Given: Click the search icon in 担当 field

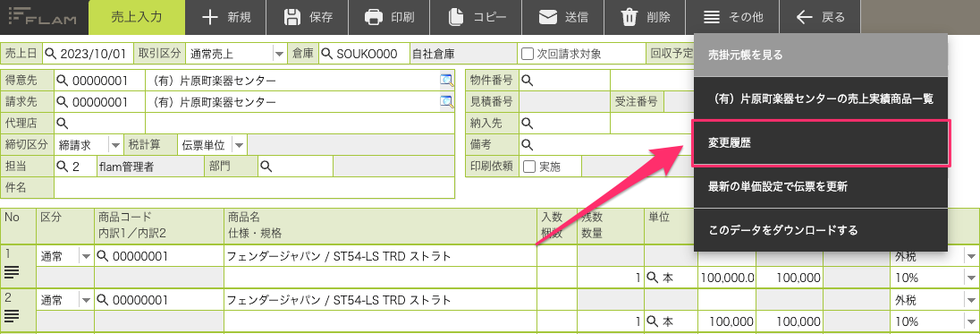Looking at the screenshot, I should point(62,166).
